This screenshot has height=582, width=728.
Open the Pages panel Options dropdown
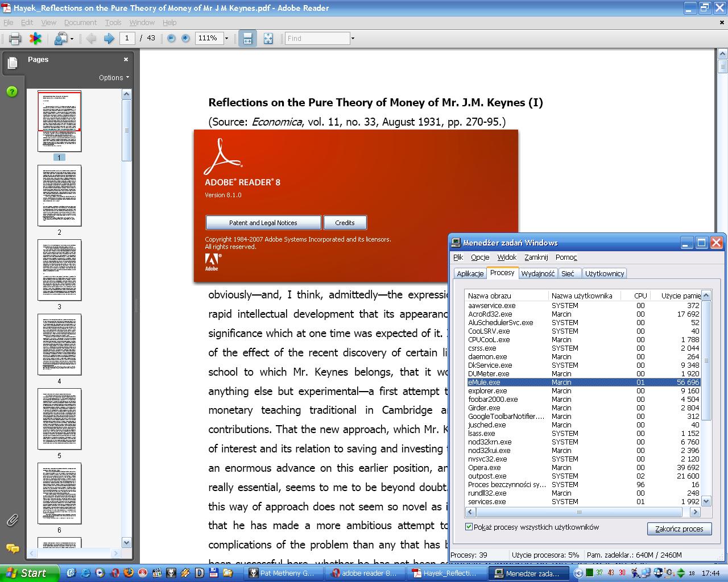tap(114, 77)
